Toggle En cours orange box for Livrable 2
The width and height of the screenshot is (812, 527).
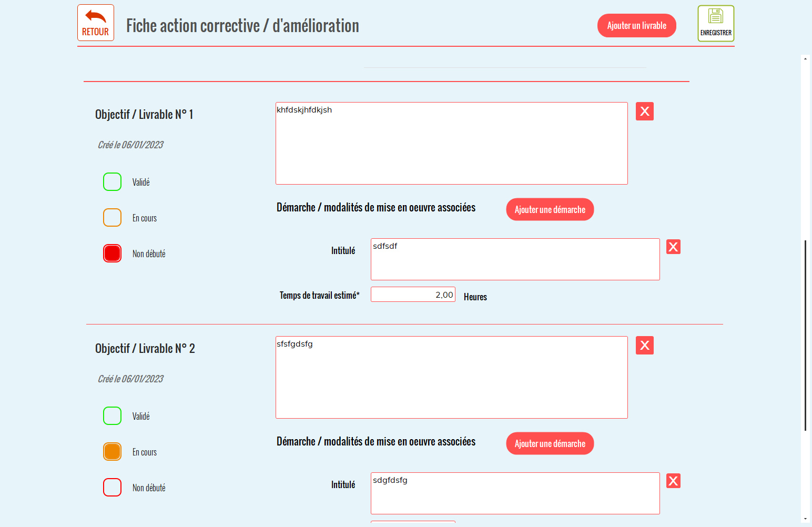113,452
